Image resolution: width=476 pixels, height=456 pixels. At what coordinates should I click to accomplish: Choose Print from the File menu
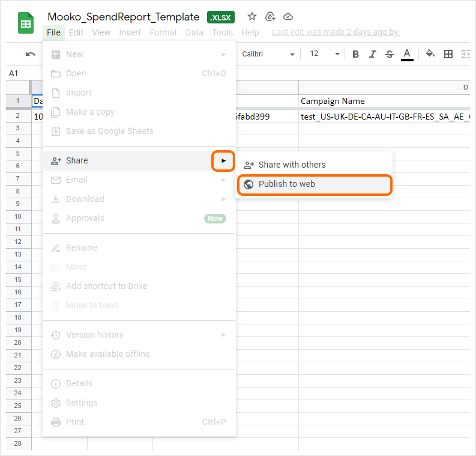pyautogui.click(x=139, y=422)
